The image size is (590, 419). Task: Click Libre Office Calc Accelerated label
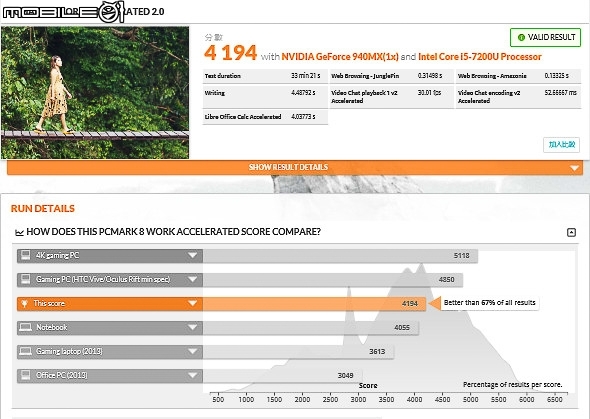pos(243,117)
